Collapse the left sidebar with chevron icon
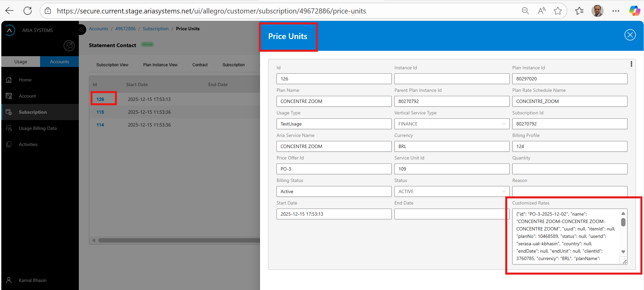The width and height of the screenshot is (644, 290). (82, 30)
